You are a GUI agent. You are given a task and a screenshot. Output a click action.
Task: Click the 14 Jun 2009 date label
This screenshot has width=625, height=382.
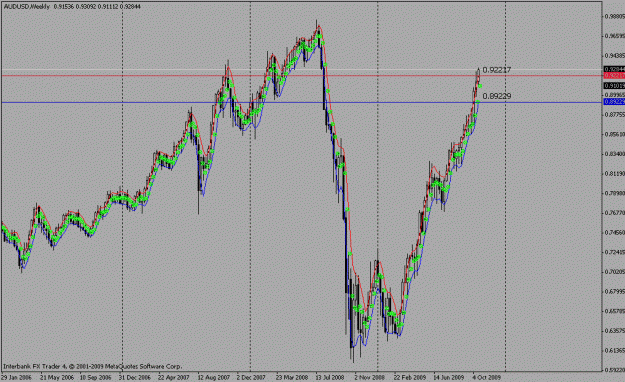point(448,377)
